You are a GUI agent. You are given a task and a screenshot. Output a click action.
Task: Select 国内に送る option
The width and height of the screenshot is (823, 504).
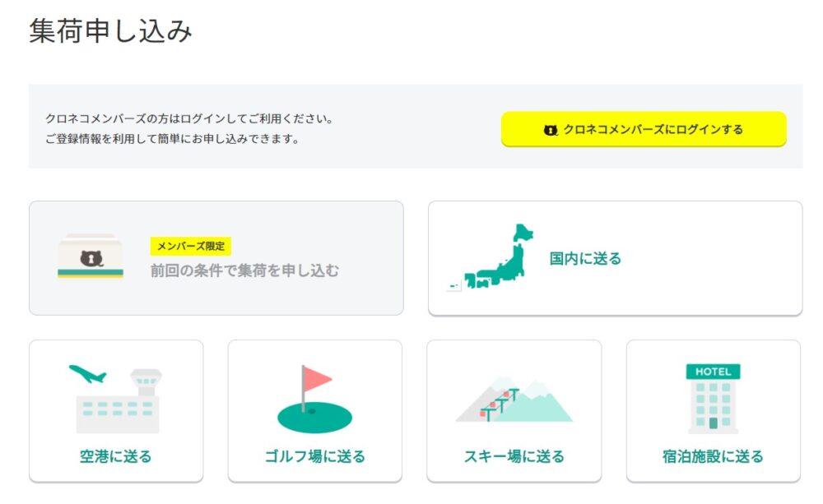tap(585, 258)
